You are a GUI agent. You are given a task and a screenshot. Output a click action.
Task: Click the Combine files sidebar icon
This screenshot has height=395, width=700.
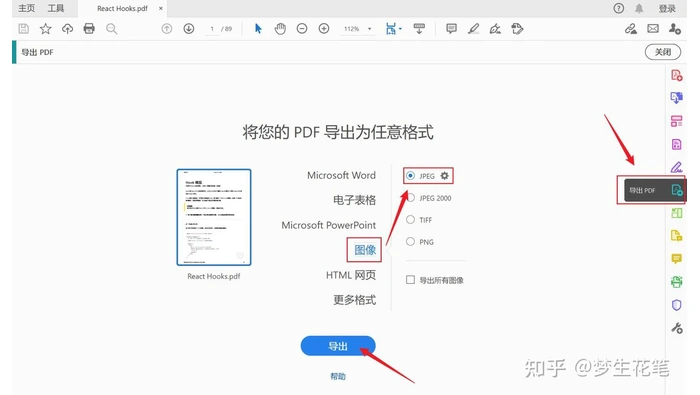[677, 98]
